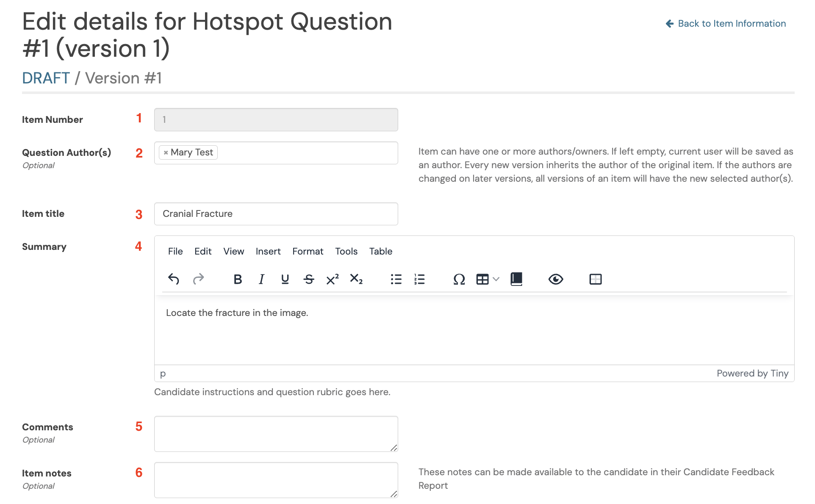
Task: Insert a numbered list
Action: (x=419, y=279)
